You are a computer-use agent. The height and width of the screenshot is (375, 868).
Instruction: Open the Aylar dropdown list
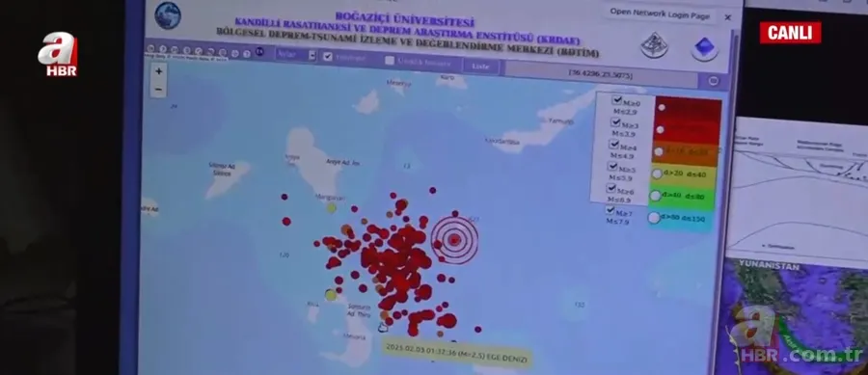(x=296, y=55)
